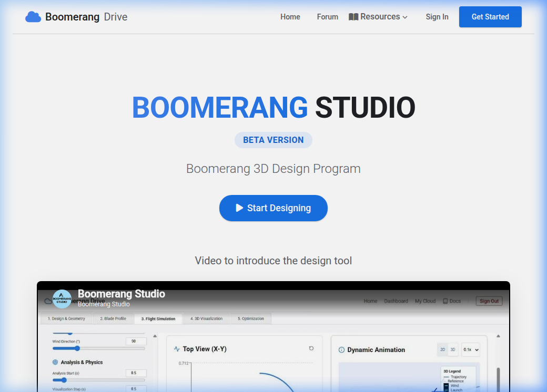Viewport: 547px width, 392px height.
Task: Select the '4. 3D Visualization' tab in video
Action: pos(207,318)
